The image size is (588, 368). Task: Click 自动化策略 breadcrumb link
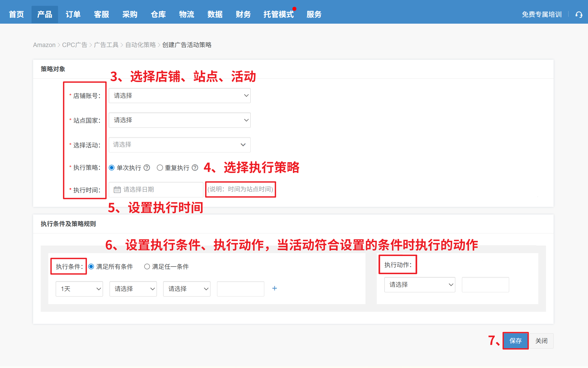click(141, 45)
